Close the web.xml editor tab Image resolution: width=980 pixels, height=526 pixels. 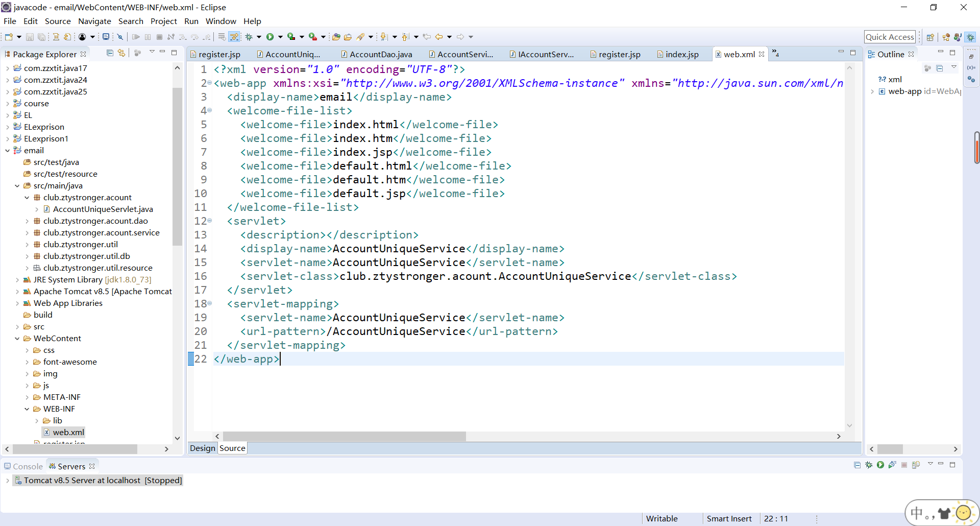(762, 54)
